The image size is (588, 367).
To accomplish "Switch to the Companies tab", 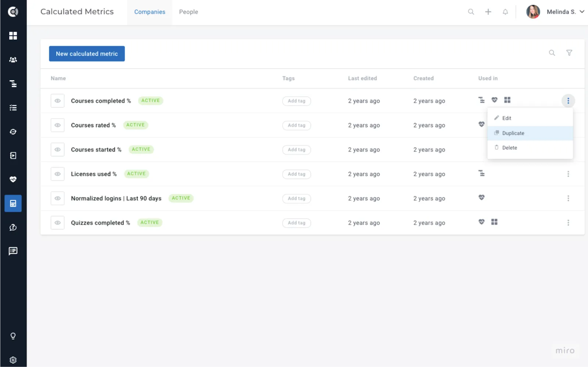I will (x=150, y=12).
